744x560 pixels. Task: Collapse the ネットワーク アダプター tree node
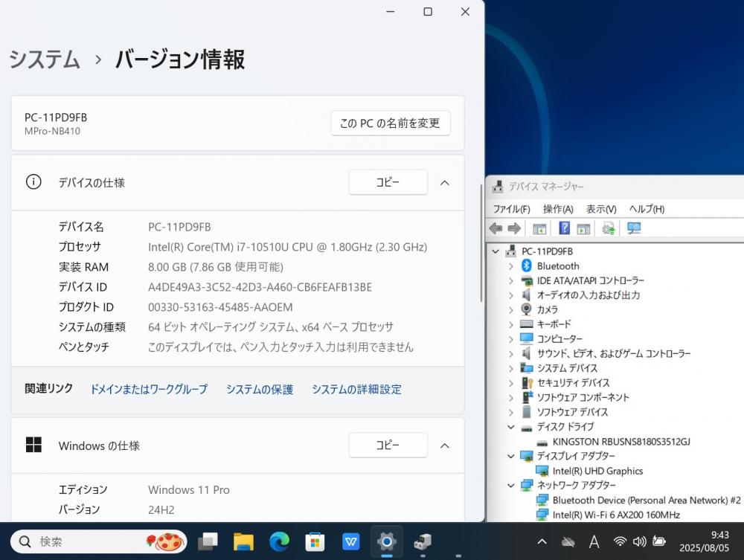click(511, 485)
